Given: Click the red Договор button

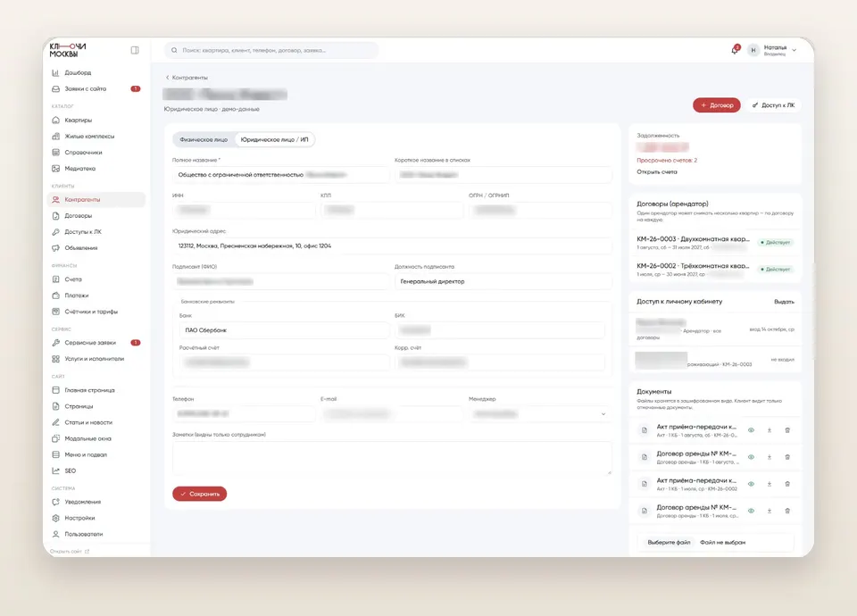Looking at the screenshot, I should point(717,105).
